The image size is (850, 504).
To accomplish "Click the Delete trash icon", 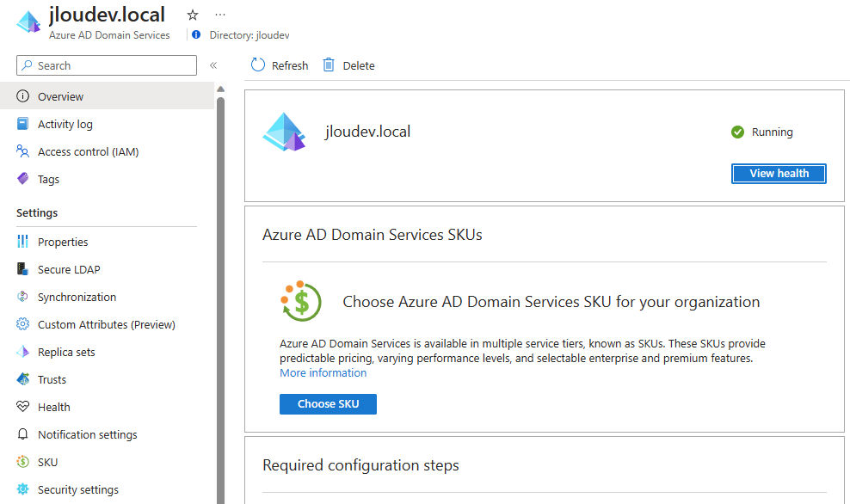I will pyautogui.click(x=329, y=65).
